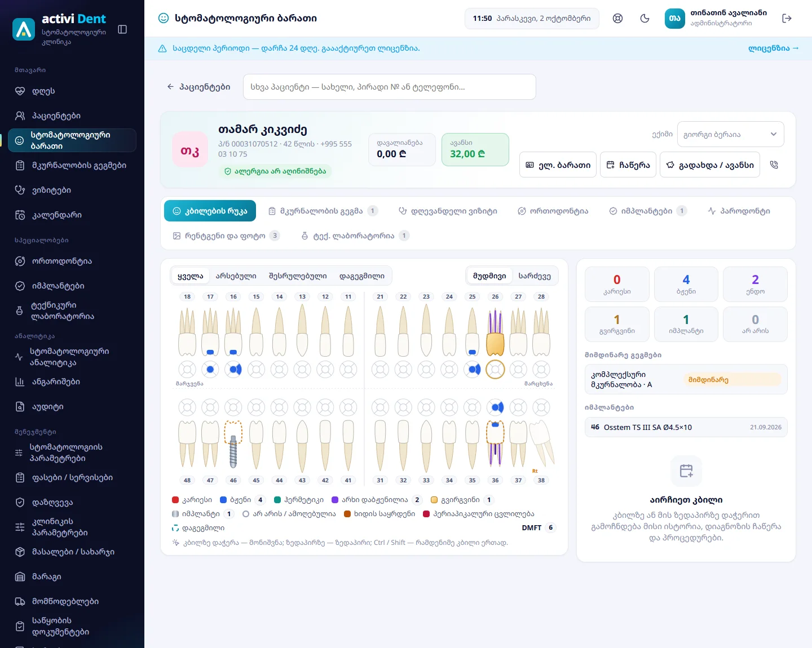Click the logout icon in the header
Image resolution: width=812 pixels, height=648 pixels.
[x=787, y=19]
